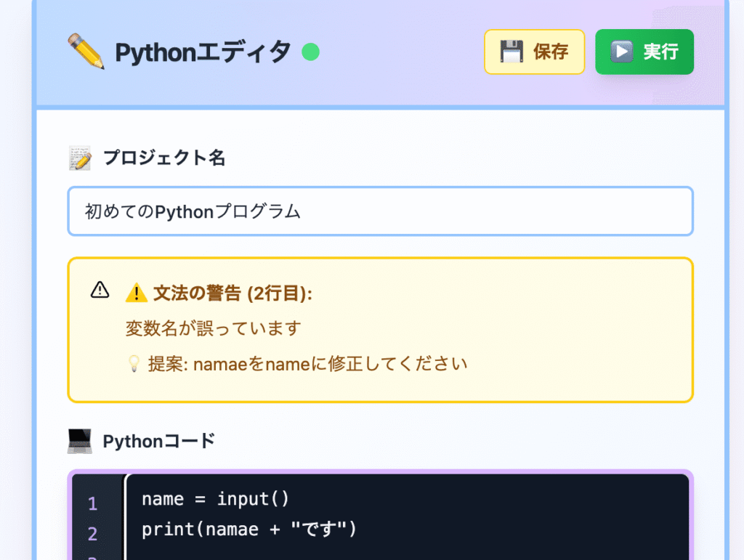Click the Pythonエディタ title text

(x=203, y=52)
